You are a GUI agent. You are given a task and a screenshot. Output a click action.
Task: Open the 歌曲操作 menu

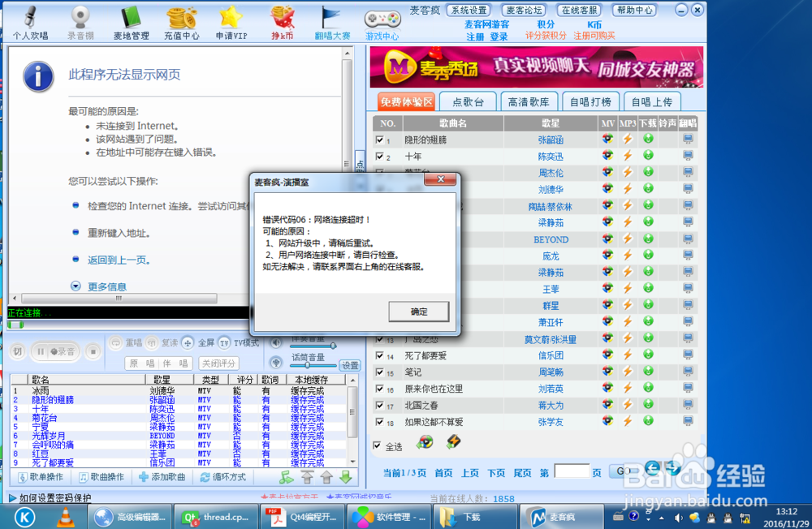coord(101,477)
